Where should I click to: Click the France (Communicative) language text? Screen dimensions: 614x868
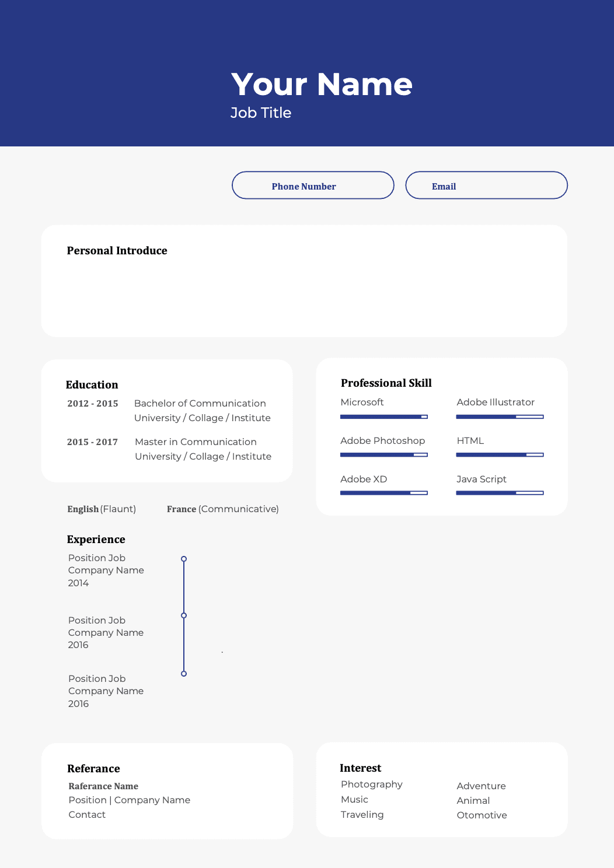pos(223,509)
